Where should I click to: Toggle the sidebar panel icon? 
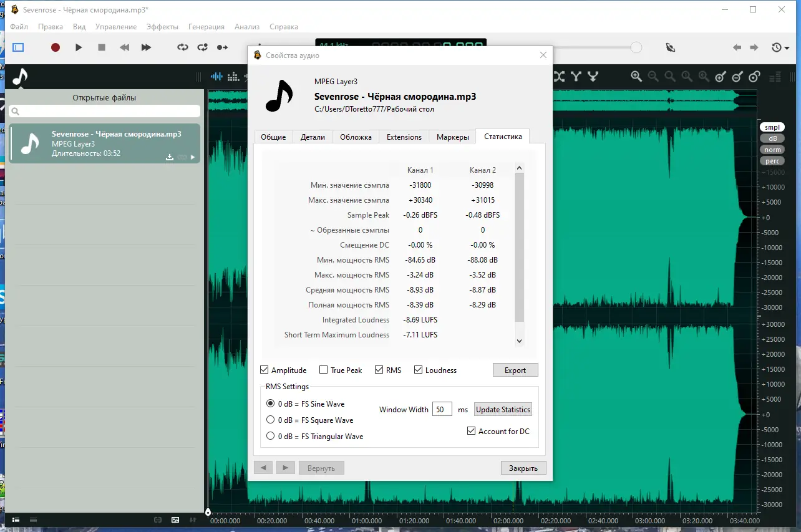[18, 47]
